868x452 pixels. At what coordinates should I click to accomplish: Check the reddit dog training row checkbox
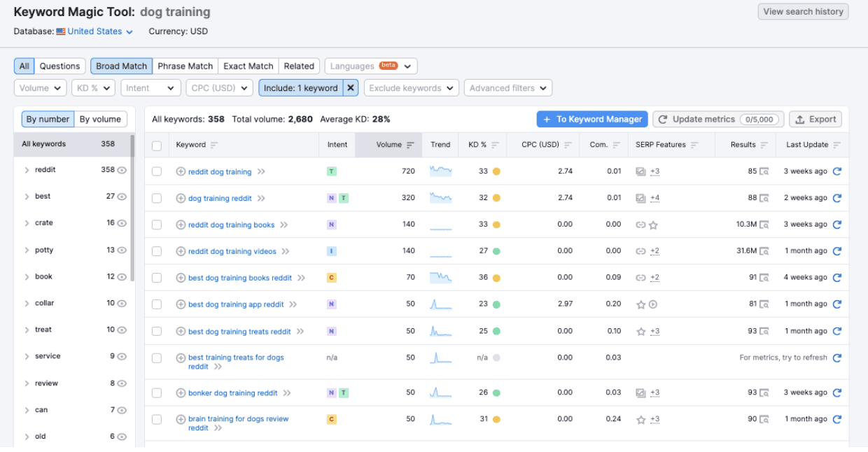[157, 171]
